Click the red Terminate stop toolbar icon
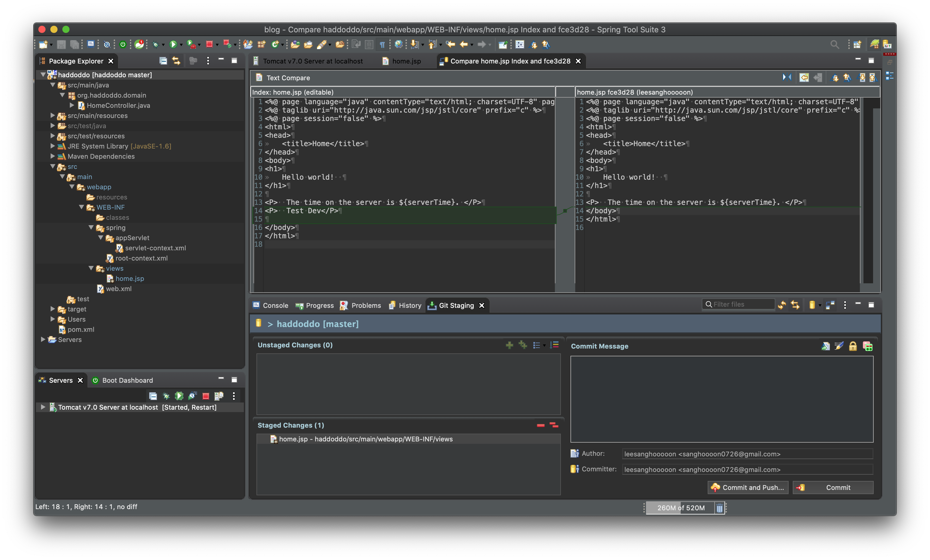This screenshot has width=930, height=560. click(x=209, y=45)
